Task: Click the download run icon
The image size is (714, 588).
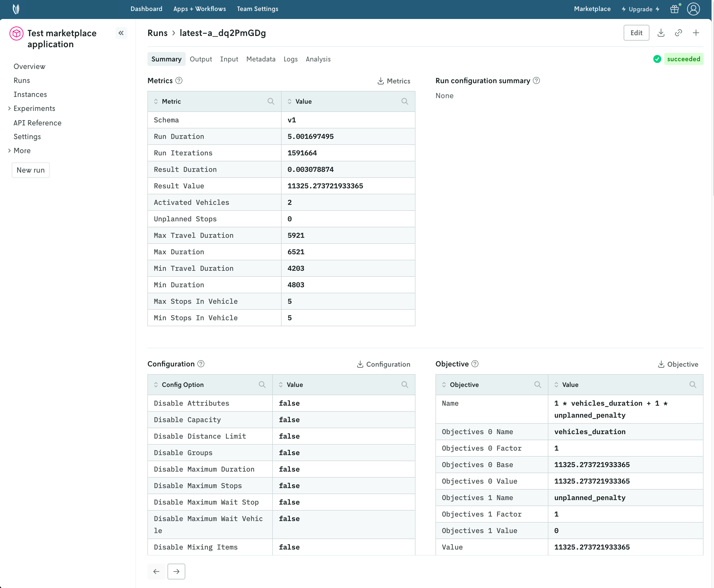Action: pos(661,33)
